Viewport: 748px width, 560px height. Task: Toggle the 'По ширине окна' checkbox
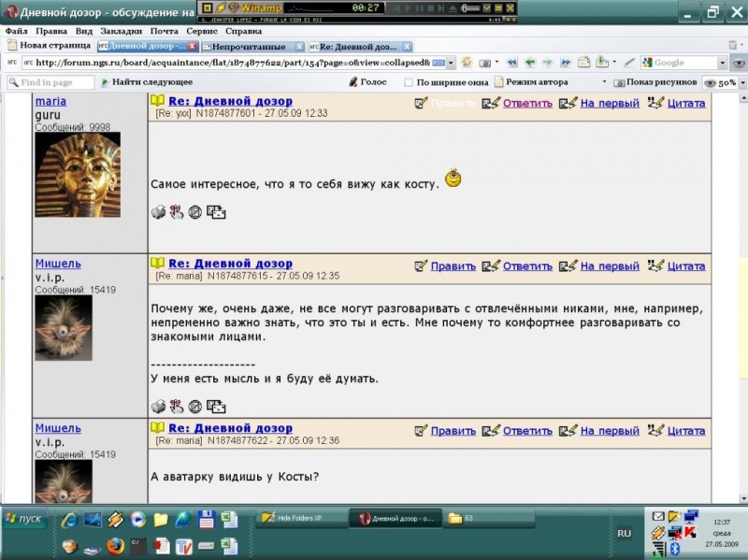click(x=409, y=82)
